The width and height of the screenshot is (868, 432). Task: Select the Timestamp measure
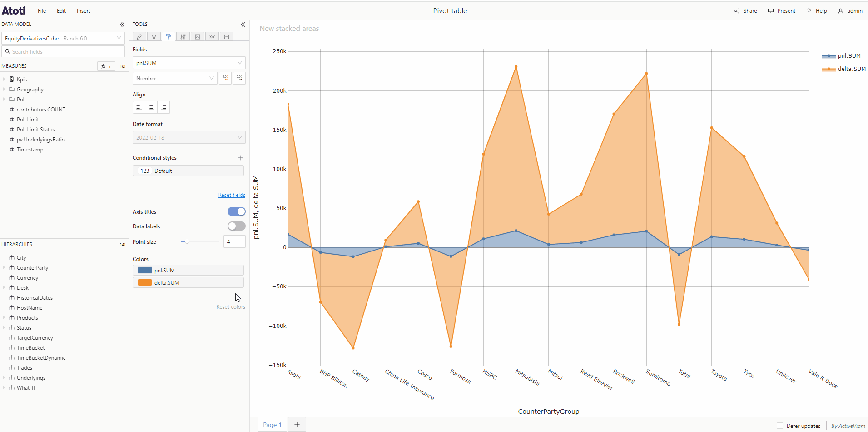[x=30, y=149]
